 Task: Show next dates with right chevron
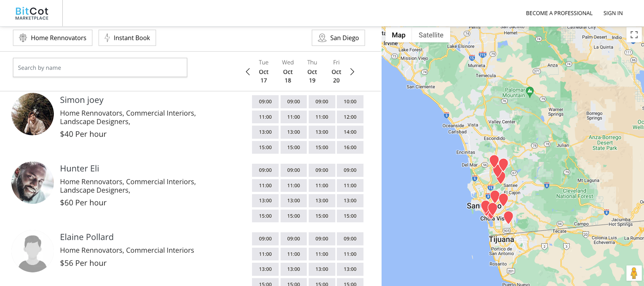(352, 72)
